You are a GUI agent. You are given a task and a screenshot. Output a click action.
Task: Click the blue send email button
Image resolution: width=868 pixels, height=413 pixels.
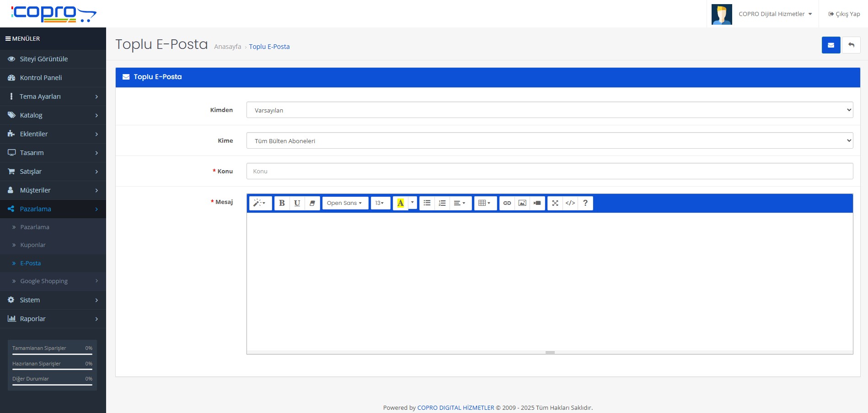830,45
